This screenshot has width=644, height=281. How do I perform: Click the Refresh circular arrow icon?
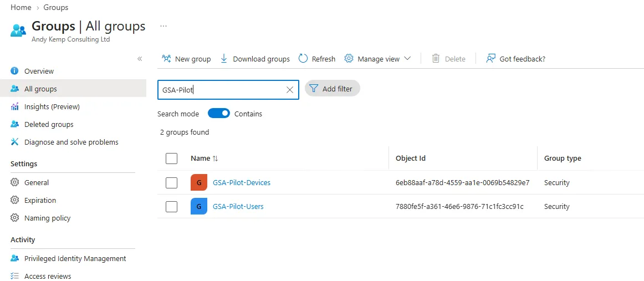[303, 59]
